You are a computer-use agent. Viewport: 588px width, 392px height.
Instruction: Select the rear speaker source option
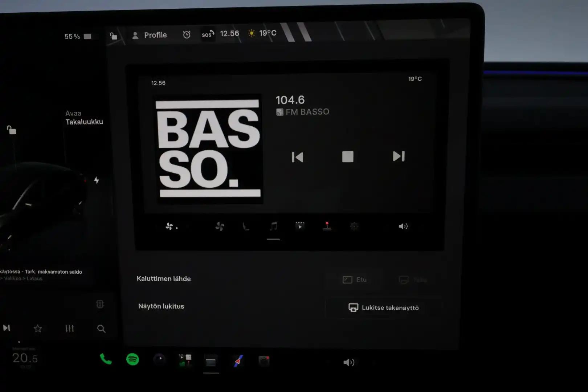pos(413,280)
